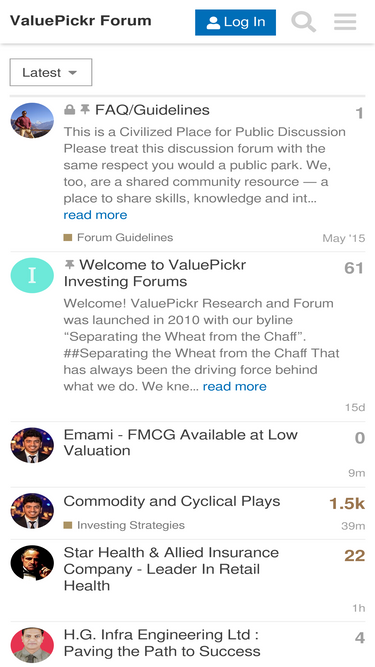Viewport: 375px width, 667px height.
Task: Open the search magnifier icon
Action: (304, 22)
